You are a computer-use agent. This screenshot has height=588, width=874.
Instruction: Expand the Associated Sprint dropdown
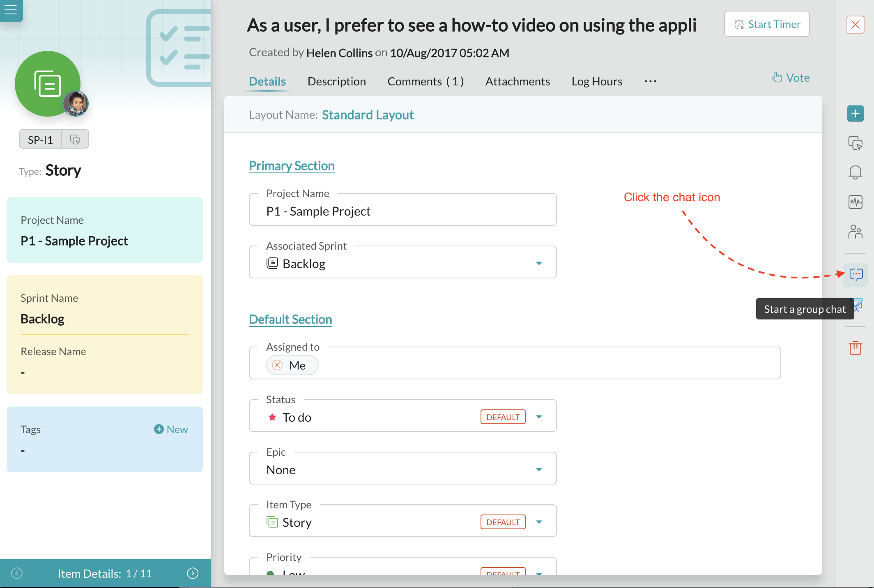[539, 263]
